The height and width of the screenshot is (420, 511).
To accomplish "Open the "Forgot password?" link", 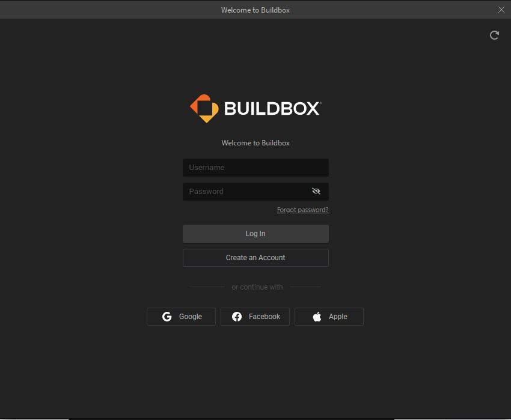I will (302, 210).
